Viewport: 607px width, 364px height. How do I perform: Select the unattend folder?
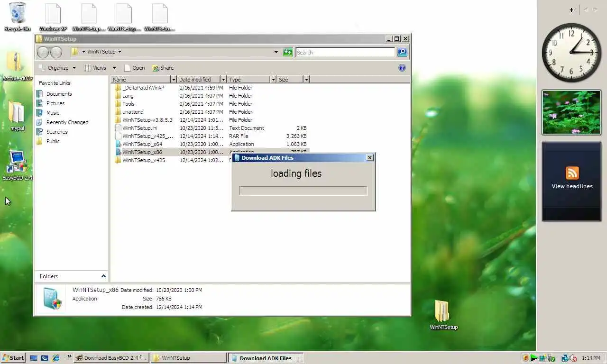pos(132,112)
